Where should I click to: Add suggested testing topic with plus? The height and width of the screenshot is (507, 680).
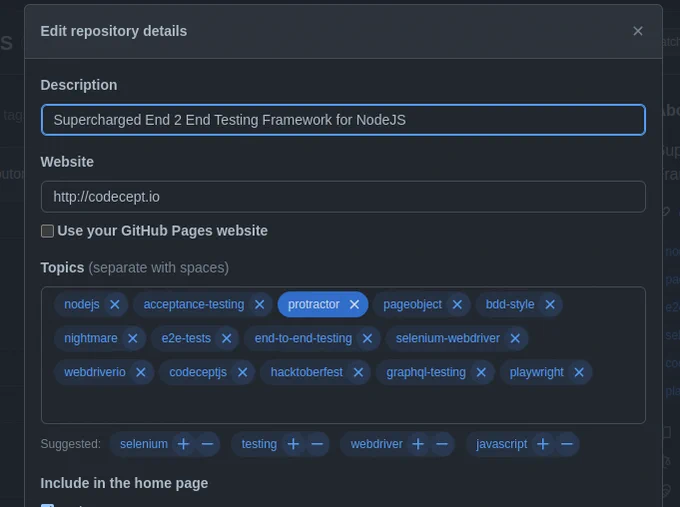(x=293, y=444)
